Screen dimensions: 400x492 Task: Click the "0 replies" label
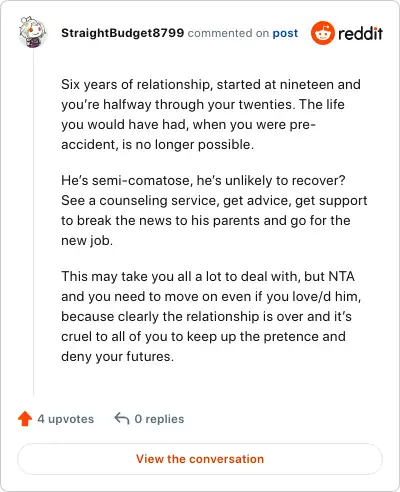point(159,419)
